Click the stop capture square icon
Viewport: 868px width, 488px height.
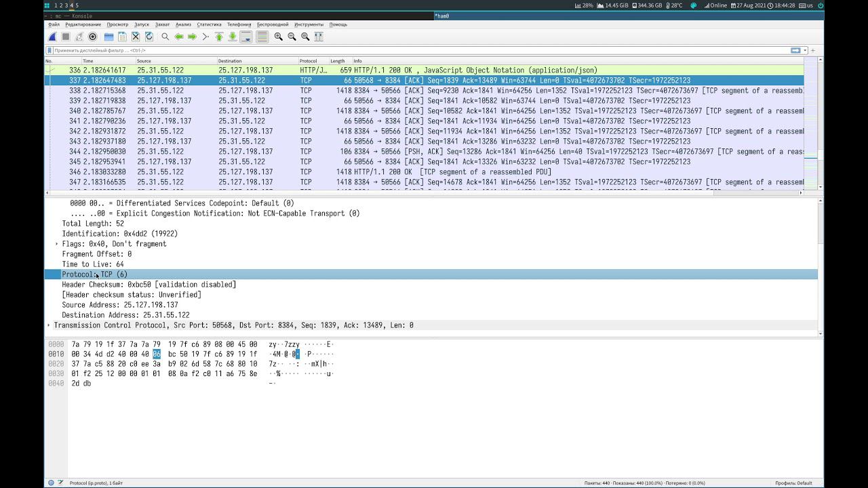tap(66, 37)
